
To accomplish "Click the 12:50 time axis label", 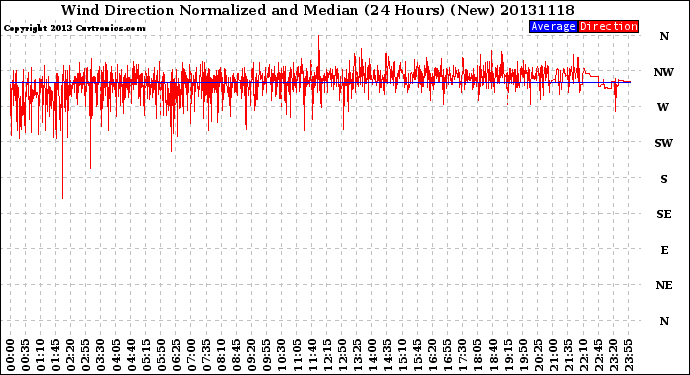I will (x=342, y=355).
